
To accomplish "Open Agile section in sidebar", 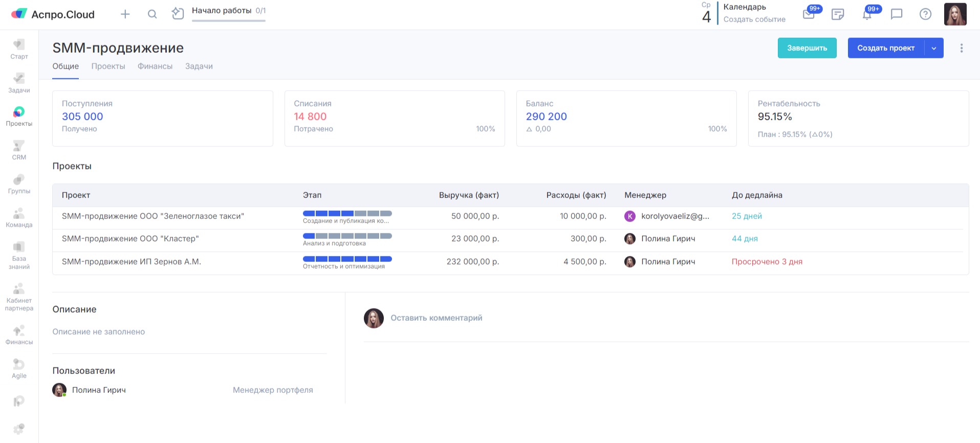I will pyautogui.click(x=19, y=368).
